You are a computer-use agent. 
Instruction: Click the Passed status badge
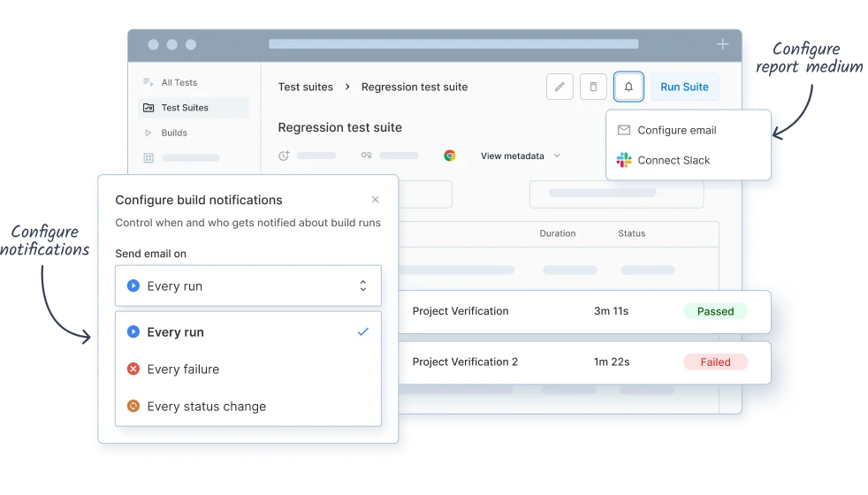tap(715, 311)
